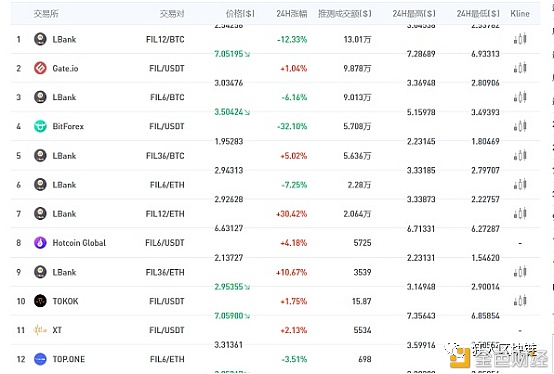Screen dimensions: 554x374
Task: Click the 24H high value 7.28689
Action: coord(421,54)
